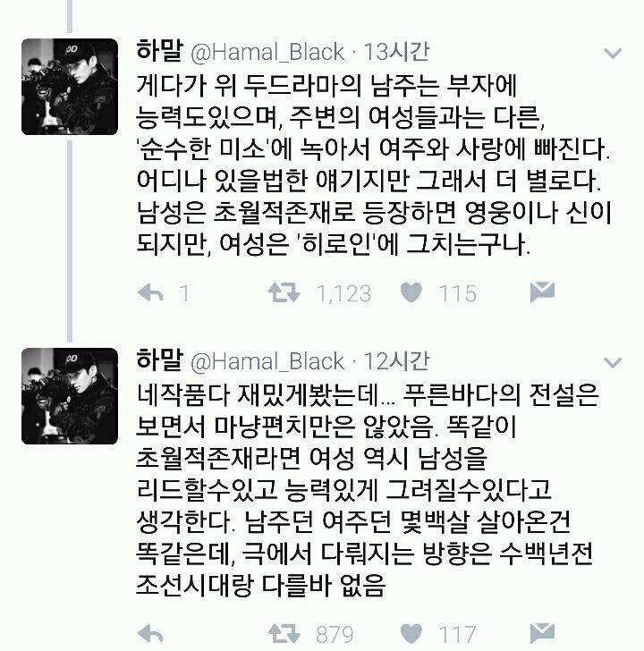Retweet the tweet with 879 retweets
The width and height of the screenshot is (644, 651).
tap(284, 633)
